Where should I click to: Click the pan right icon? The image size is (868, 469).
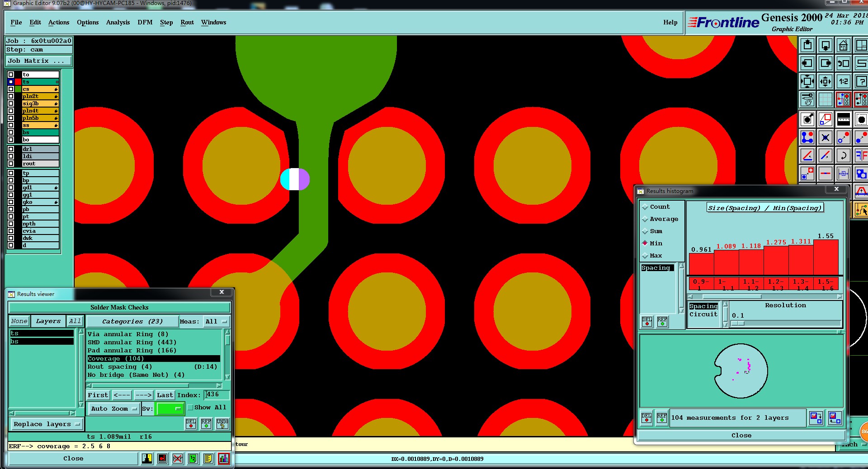pyautogui.click(x=826, y=64)
